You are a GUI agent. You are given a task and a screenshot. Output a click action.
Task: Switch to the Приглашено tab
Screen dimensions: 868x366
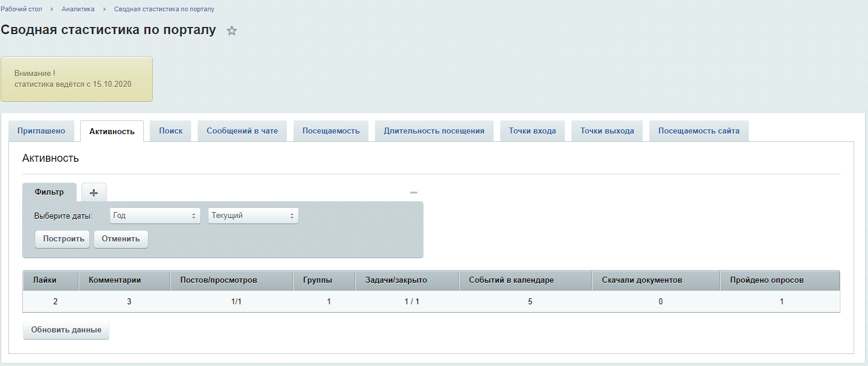41,131
